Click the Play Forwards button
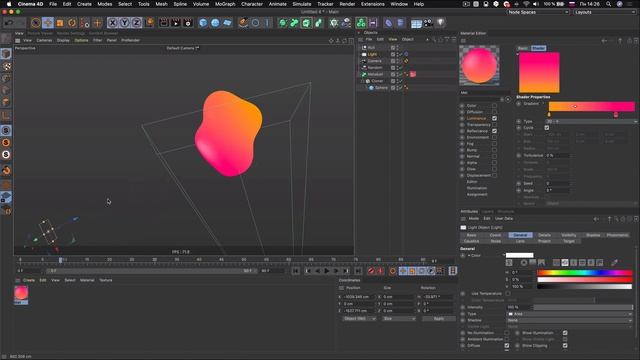The image size is (640, 360). 327,271
